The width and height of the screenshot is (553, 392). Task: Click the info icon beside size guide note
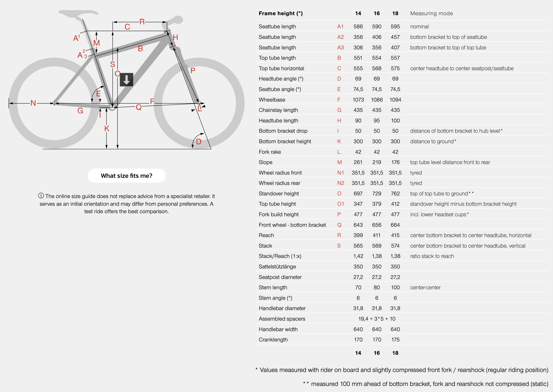pos(41,196)
